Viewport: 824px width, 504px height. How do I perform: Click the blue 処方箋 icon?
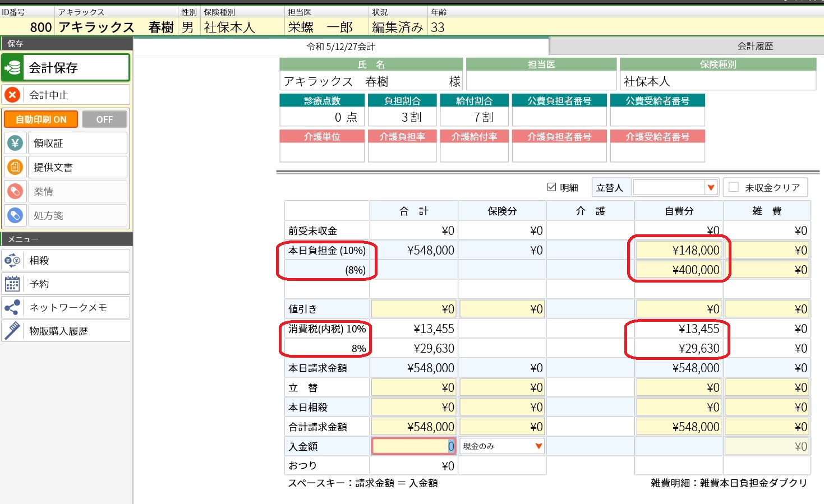point(15,215)
